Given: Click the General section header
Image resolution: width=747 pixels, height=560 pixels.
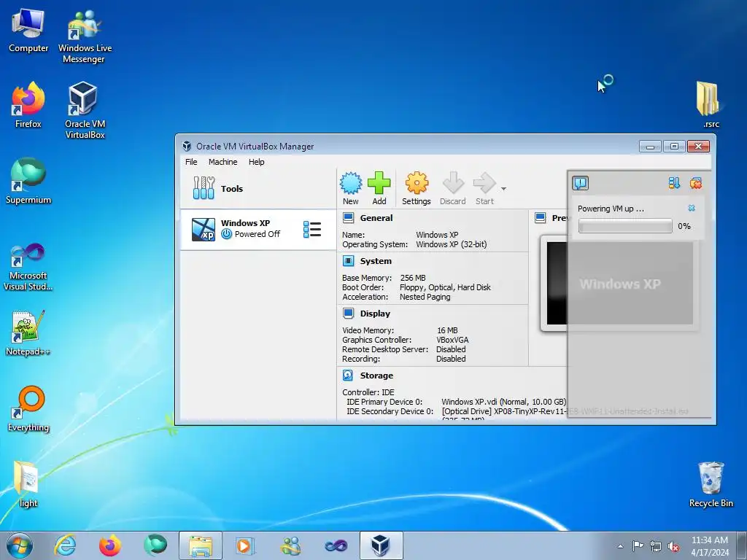Looking at the screenshot, I should pos(376,218).
